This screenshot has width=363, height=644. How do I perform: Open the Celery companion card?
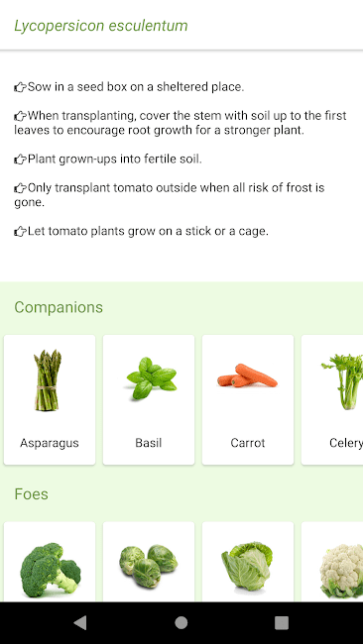tap(332, 399)
